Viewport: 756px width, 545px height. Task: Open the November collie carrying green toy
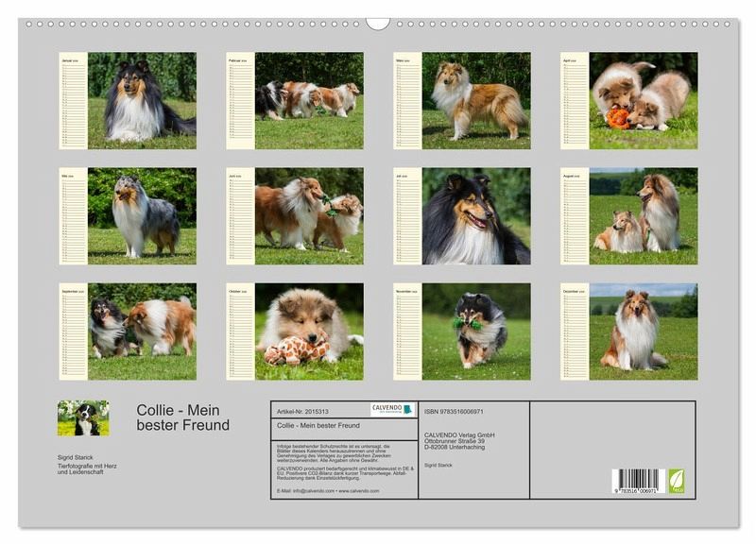[476, 332]
